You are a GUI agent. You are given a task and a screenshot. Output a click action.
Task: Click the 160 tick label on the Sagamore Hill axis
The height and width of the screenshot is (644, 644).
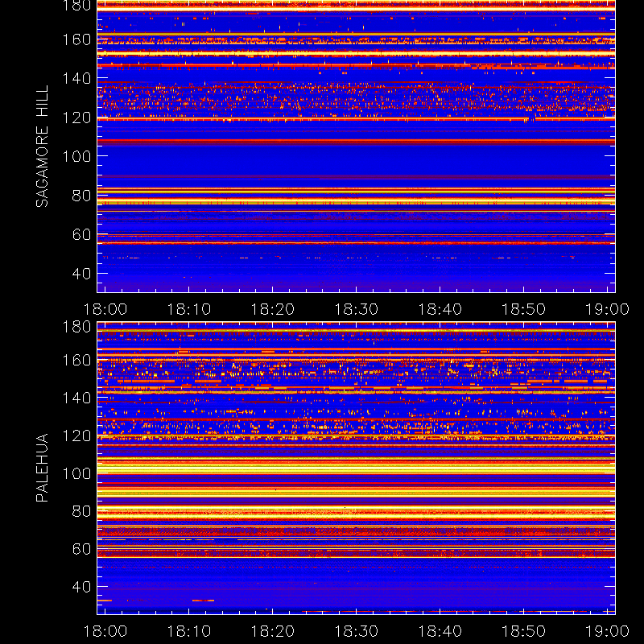click(76, 39)
